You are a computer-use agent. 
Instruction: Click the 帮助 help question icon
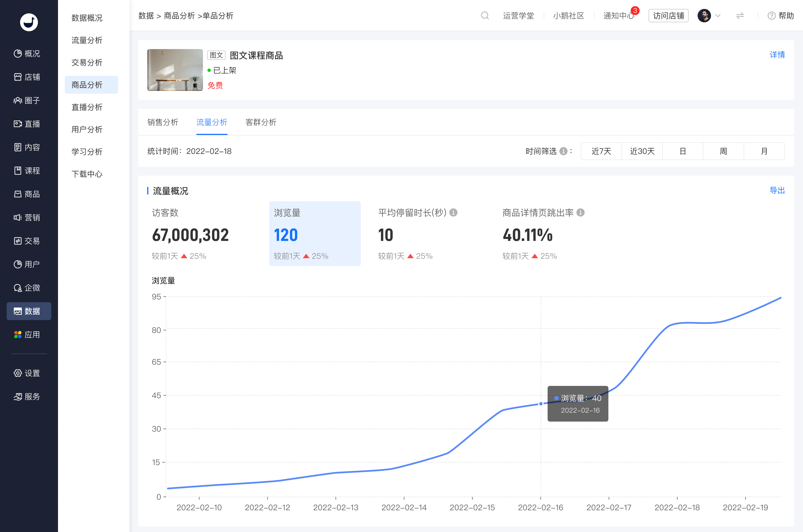(771, 16)
